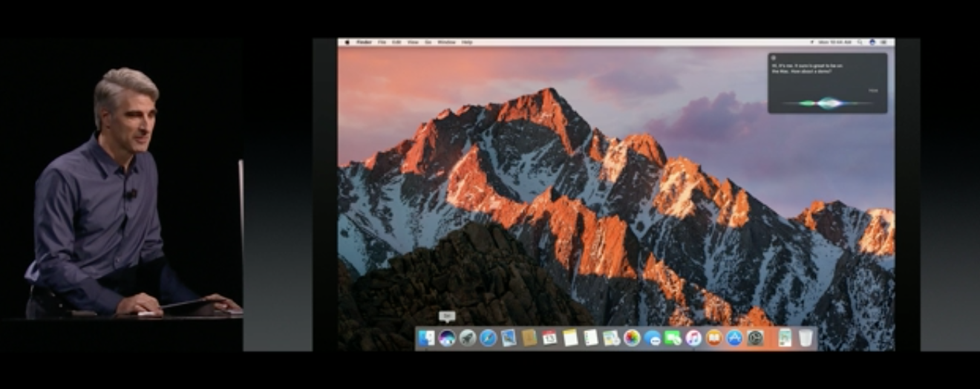
Task: Open the Messages app in the dock
Action: pos(673,339)
